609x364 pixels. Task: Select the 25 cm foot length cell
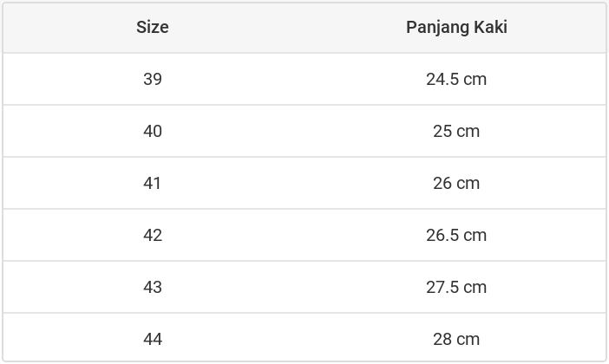tap(456, 131)
